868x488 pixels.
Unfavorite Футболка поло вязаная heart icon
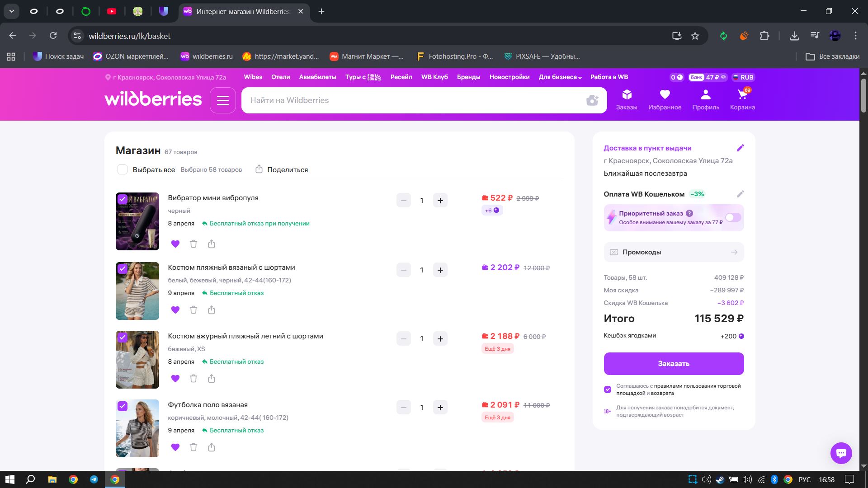175,447
